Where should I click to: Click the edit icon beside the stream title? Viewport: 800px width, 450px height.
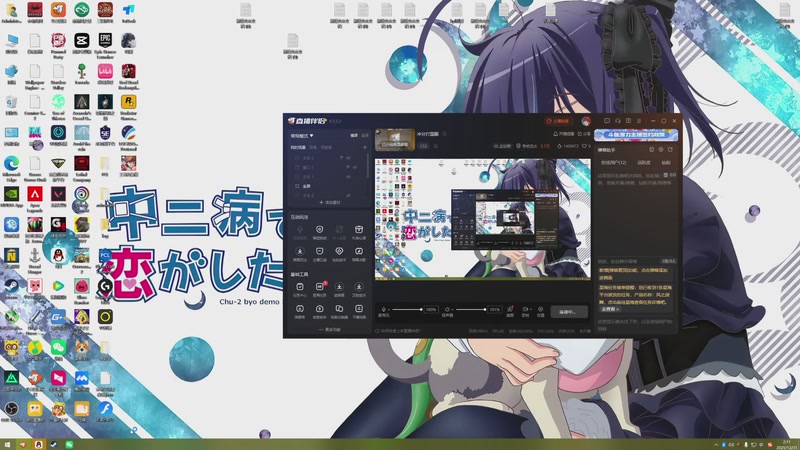click(x=444, y=134)
